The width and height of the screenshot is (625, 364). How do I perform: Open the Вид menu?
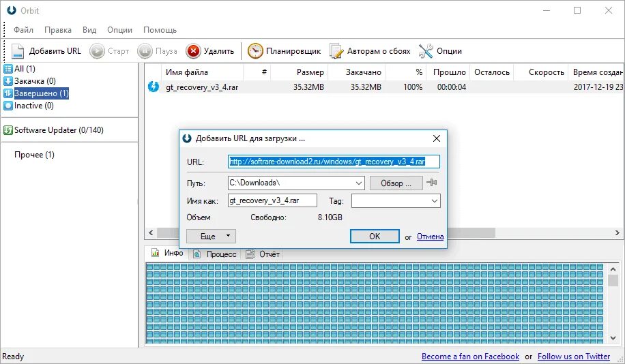point(89,30)
